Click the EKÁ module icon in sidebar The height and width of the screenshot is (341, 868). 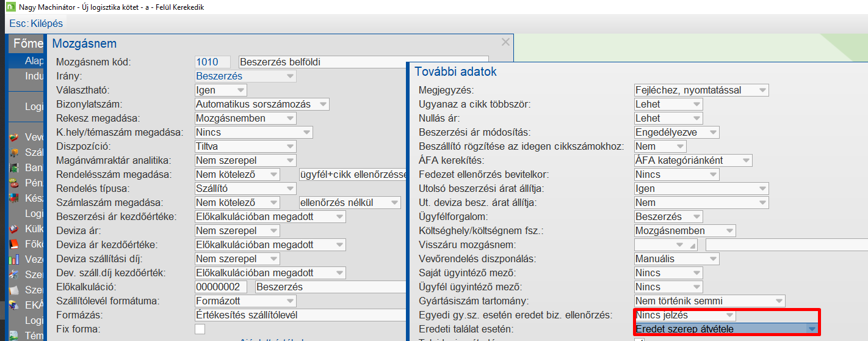pyautogui.click(x=14, y=305)
